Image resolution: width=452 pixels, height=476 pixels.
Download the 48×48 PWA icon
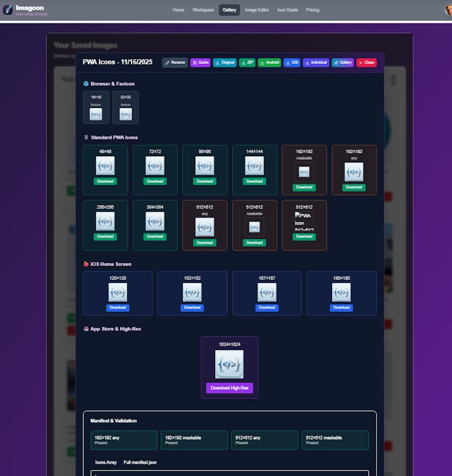105,181
